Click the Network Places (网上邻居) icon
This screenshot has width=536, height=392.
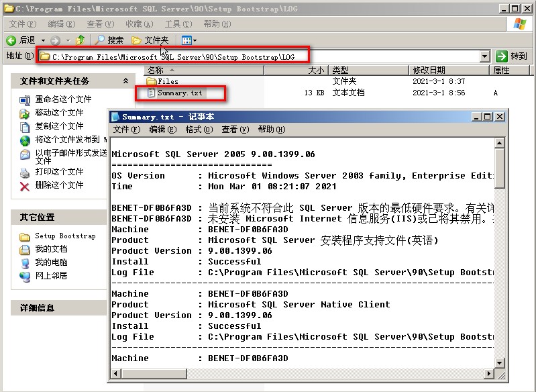coord(25,277)
